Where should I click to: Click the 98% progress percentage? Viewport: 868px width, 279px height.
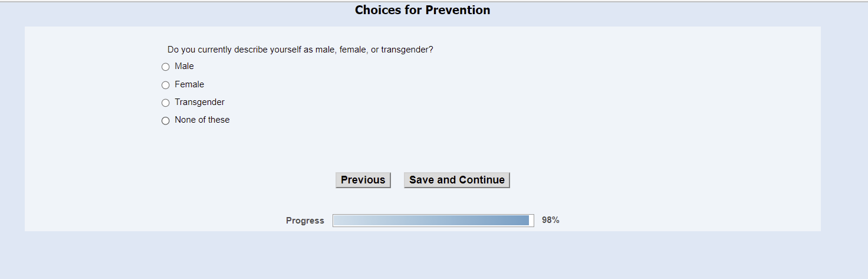point(550,220)
